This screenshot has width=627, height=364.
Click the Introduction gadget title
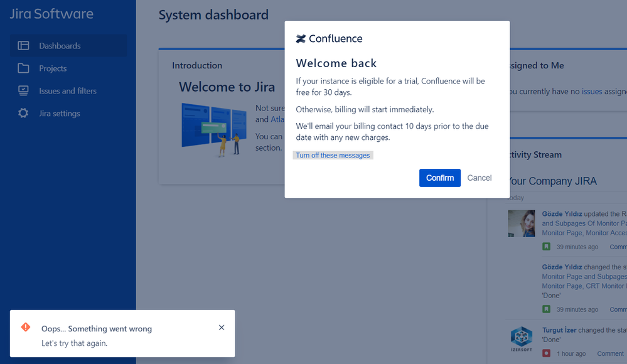point(197,66)
